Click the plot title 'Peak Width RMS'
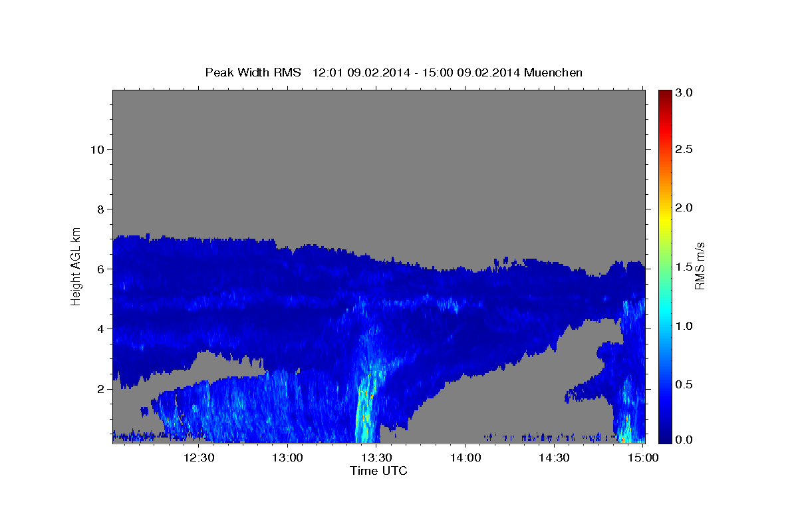The height and width of the screenshot is (532, 798). 253,72
